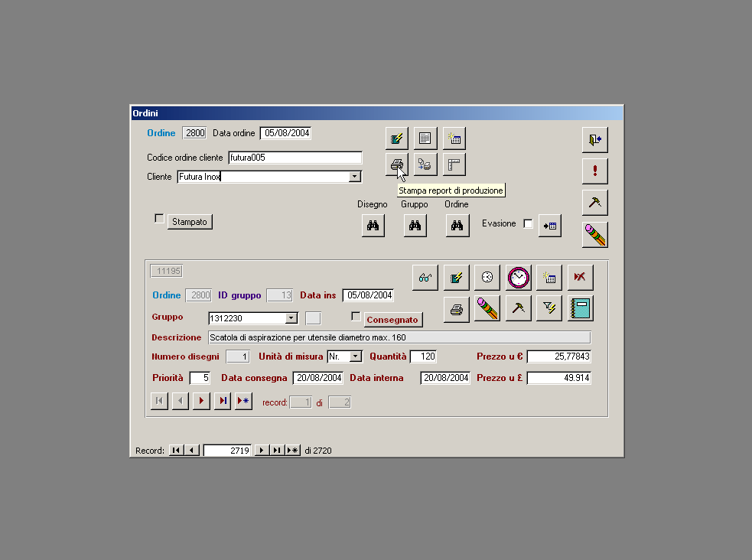This screenshot has height=560, width=752.
Task: Click the Prezzo u £ field showing 49.914
Action: [x=559, y=378]
